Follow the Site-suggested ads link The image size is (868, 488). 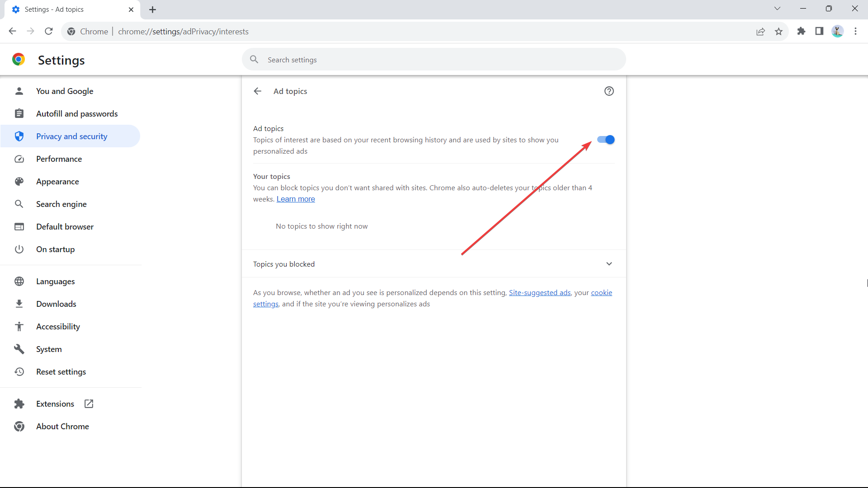tap(540, 292)
